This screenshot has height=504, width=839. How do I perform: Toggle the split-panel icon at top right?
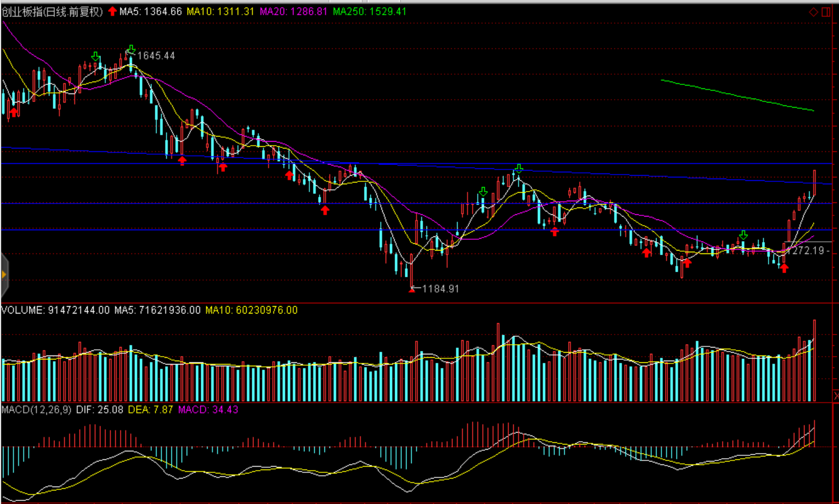(826, 12)
